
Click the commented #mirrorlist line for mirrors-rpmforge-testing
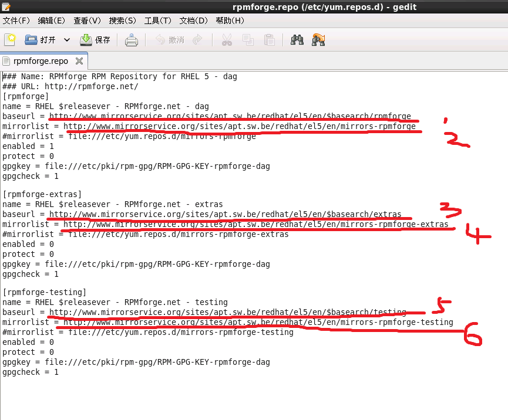(x=148, y=333)
